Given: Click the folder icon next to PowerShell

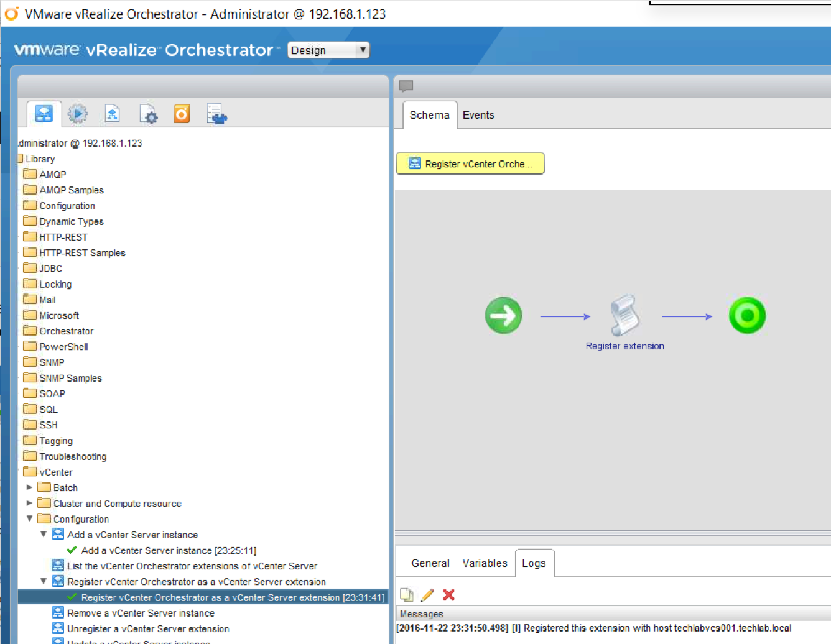Looking at the screenshot, I should click(30, 346).
